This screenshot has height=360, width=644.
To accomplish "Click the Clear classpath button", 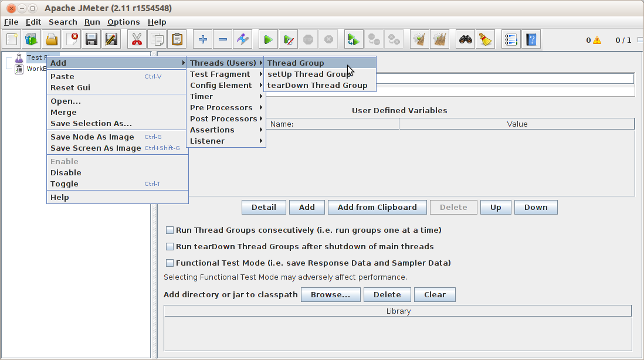I will [x=435, y=295].
